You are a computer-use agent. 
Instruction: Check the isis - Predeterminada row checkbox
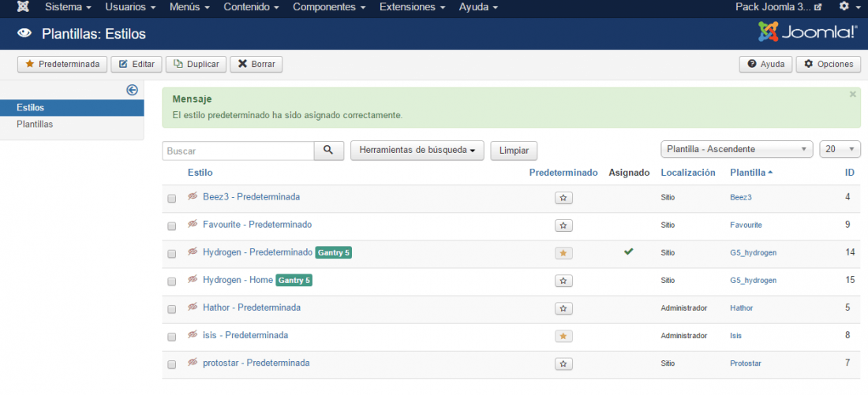171,337
